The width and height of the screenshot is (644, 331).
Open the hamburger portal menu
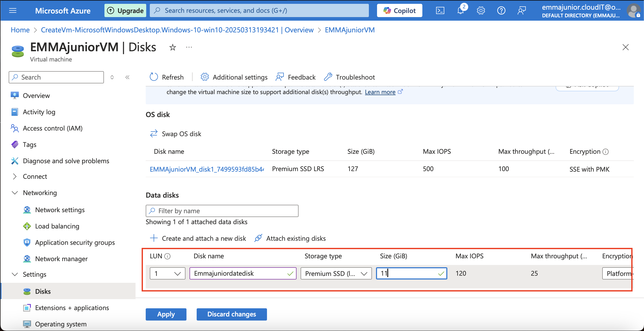[13, 10]
